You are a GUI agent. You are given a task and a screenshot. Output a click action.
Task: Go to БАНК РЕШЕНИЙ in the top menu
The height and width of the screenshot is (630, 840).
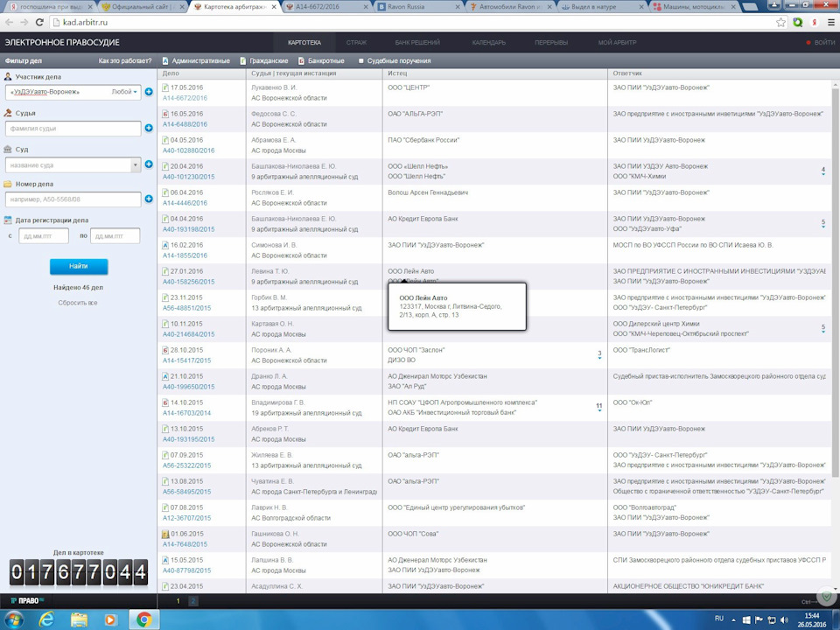(417, 42)
